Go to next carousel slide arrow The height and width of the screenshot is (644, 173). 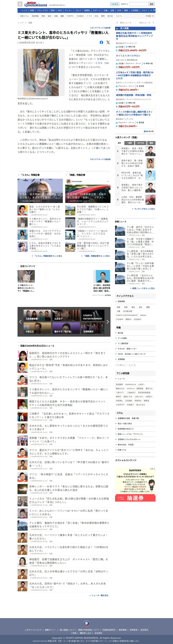pyautogui.click(x=108, y=322)
